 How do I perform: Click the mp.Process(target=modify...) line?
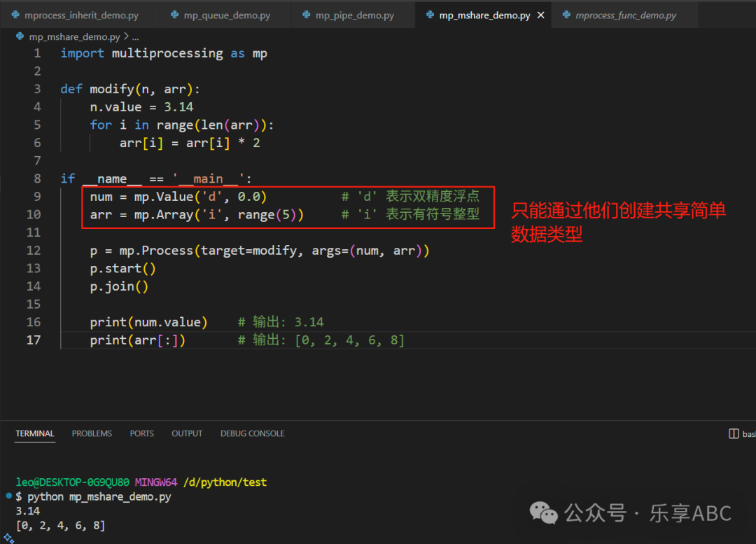(x=260, y=251)
